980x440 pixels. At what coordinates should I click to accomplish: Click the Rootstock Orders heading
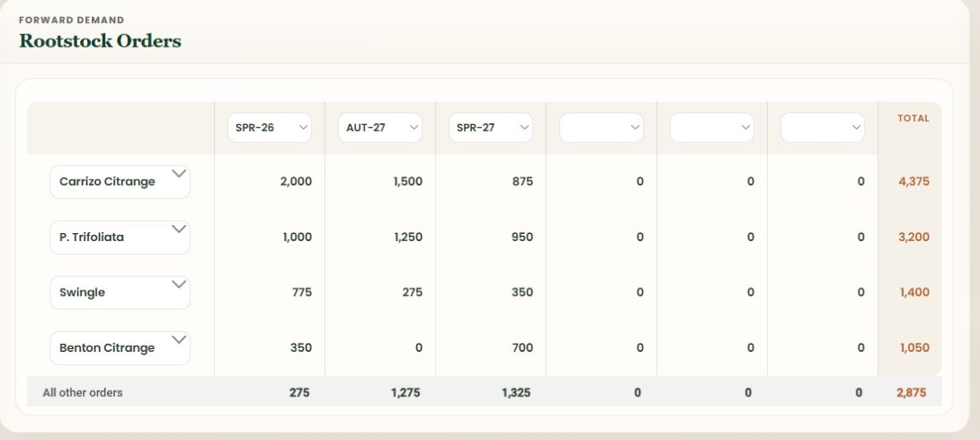pyautogui.click(x=100, y=40)
